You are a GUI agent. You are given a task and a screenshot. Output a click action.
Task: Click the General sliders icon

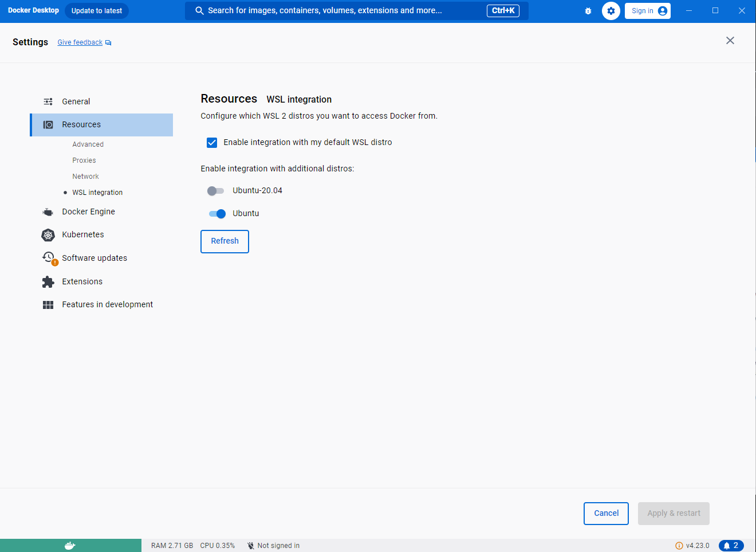coord(48,101)
